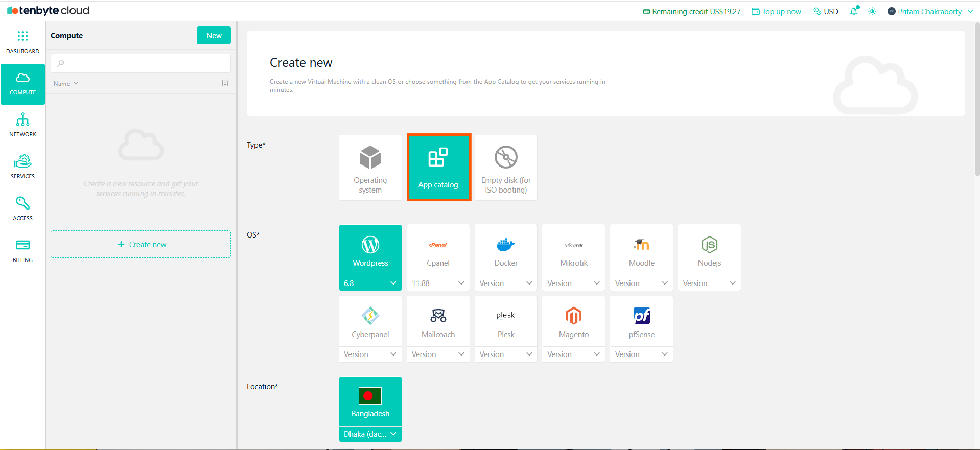Open the pfSense Version dropdown
The image size is (980, 450).
point(641,354)
